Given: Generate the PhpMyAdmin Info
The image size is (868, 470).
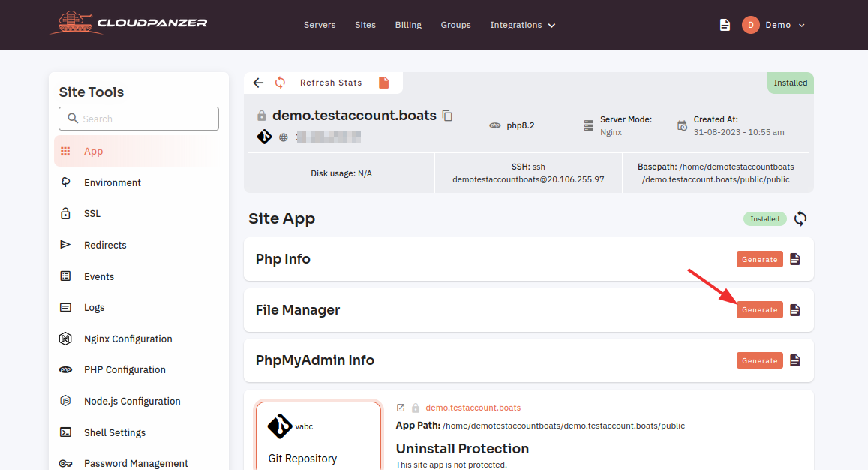Looking at the screenshot, I should [759, 361].
